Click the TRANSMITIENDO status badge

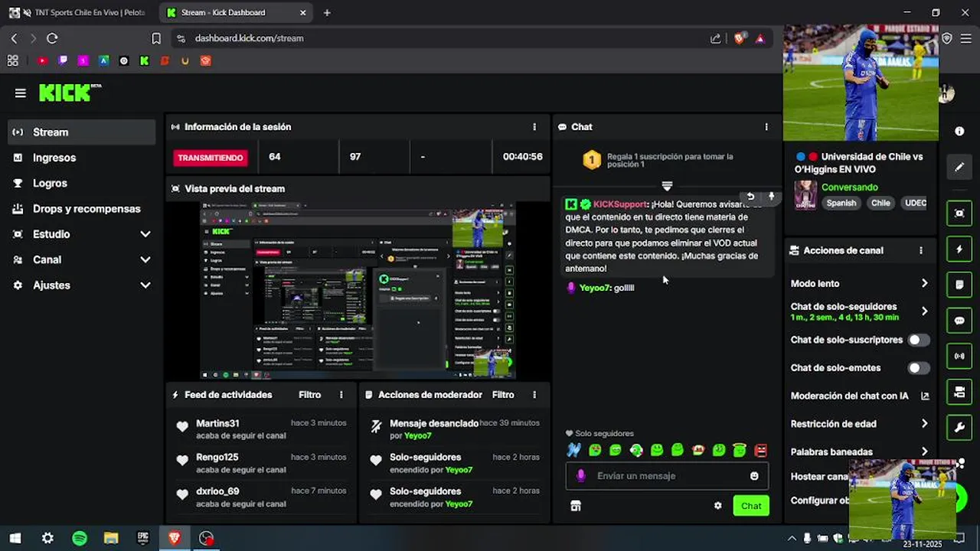[x=211, y=158]
